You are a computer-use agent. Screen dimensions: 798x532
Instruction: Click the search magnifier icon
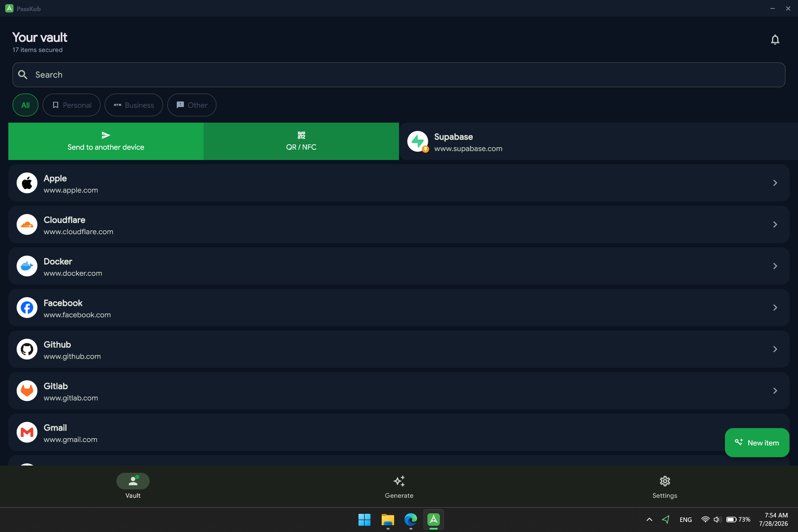tap(23, 74)
